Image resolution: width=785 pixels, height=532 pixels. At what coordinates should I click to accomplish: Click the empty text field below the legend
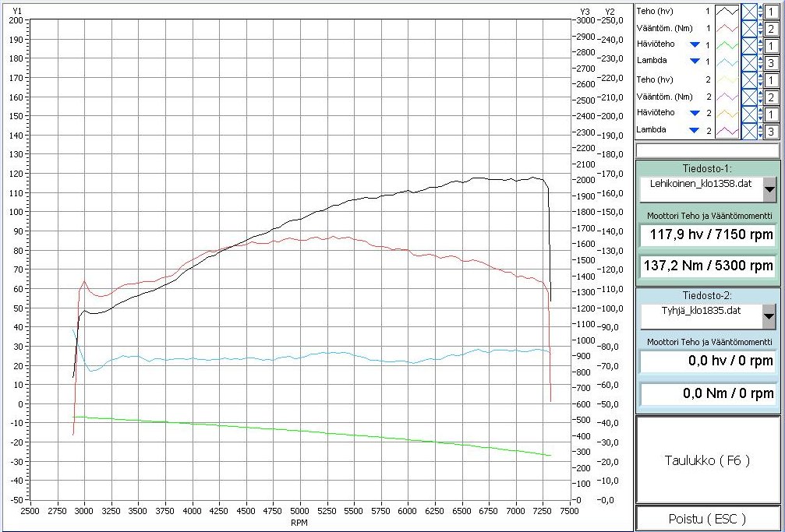click(707, 150)
